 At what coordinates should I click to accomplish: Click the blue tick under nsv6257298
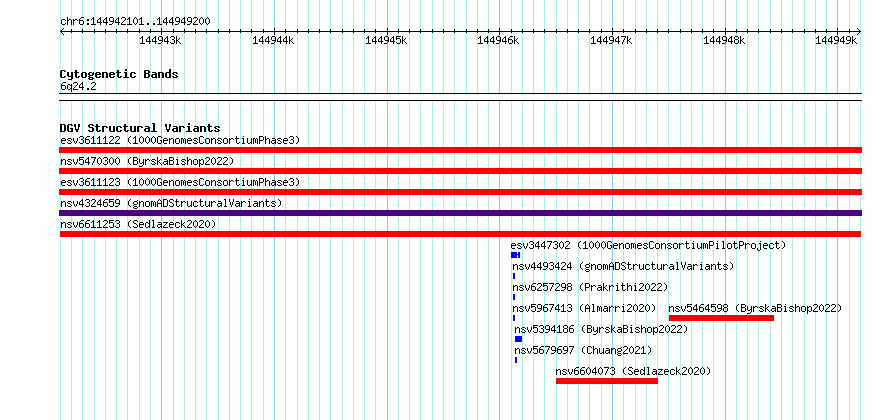pyautogui.click(x=514, y=297)
